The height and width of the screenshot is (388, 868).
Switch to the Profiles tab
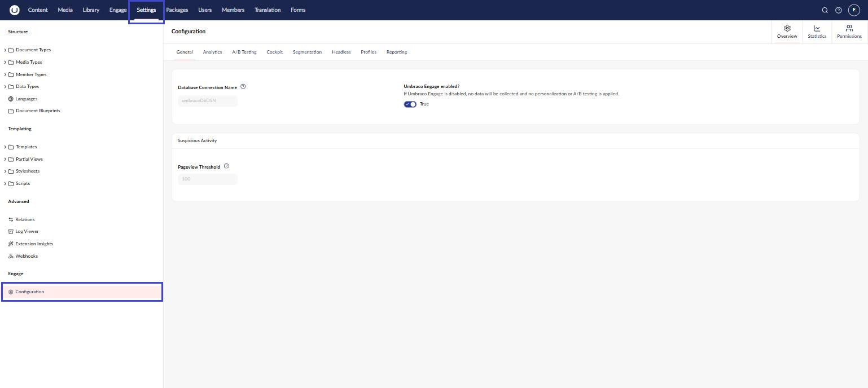pyautogui.click(x=369, y=52)
